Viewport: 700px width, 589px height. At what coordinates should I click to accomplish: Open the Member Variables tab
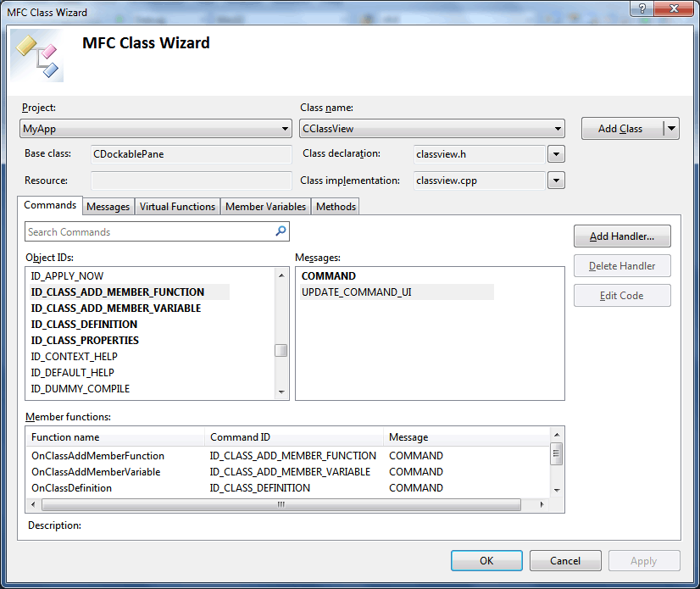click(265, 206)
